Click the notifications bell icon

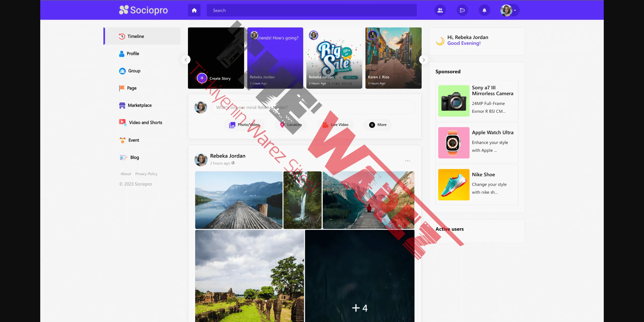pyautogui.click(x=484, y=10)
